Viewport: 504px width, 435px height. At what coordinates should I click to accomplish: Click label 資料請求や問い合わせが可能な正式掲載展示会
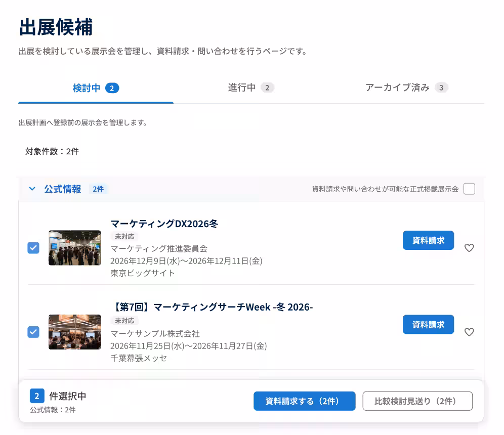386,189
